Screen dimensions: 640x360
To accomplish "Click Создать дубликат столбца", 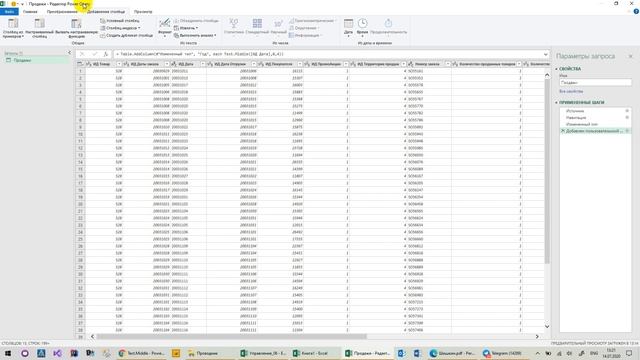I will [x=127, y=36].
